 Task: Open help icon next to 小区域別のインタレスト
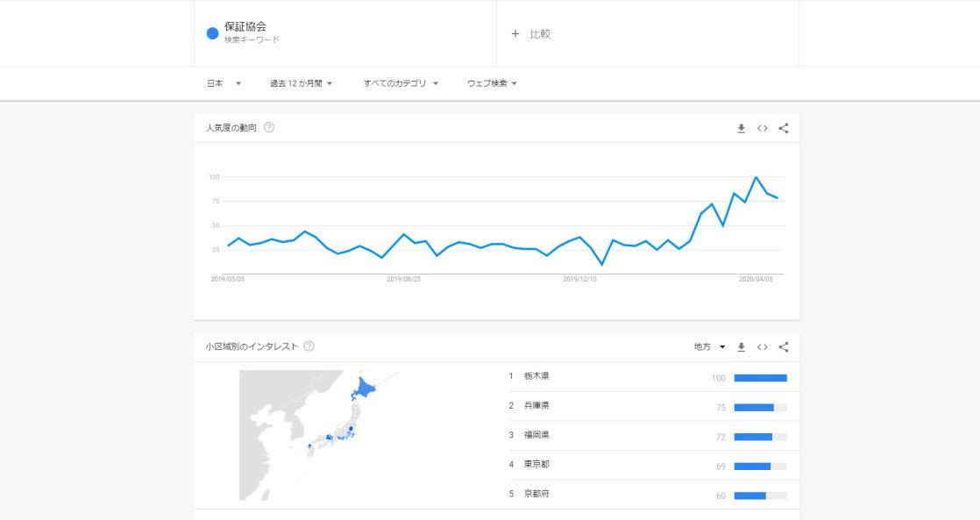(x=309, y=346)
